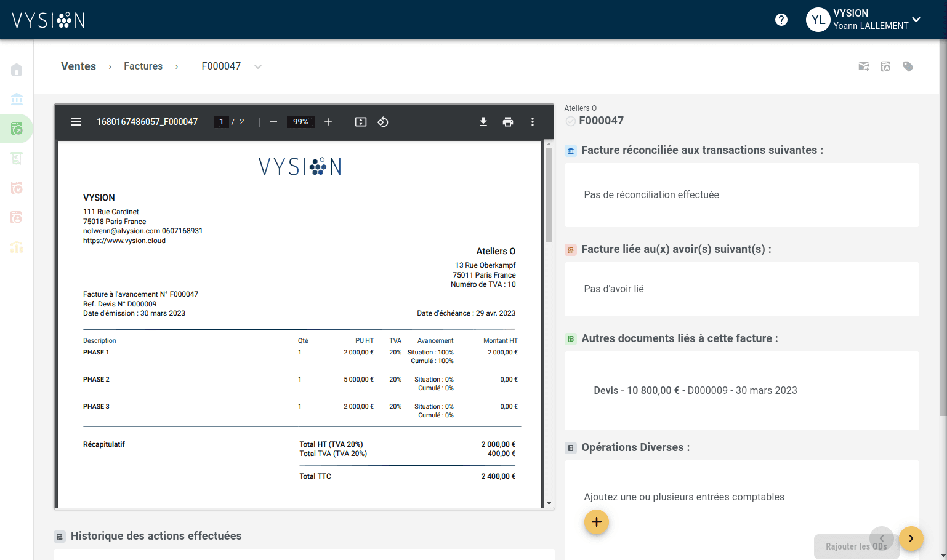Click 'Total TVA (TVA 20%)' line in PDF
Screen dimensions: 947x560
(x=333, y=454)
